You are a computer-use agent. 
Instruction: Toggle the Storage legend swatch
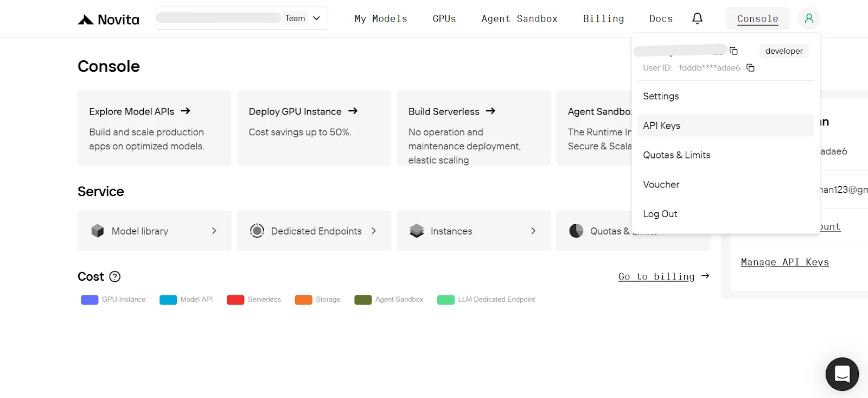pos(303,300)
